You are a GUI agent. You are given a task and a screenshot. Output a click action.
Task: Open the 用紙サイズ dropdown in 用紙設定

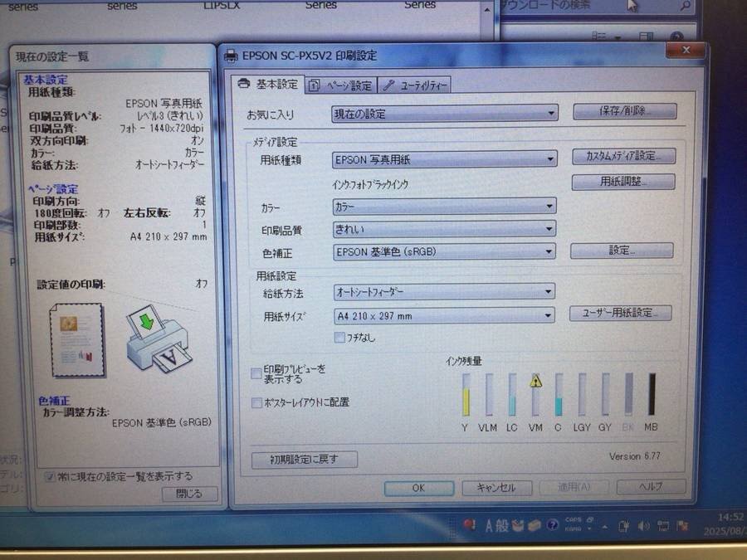coord(445,316)
